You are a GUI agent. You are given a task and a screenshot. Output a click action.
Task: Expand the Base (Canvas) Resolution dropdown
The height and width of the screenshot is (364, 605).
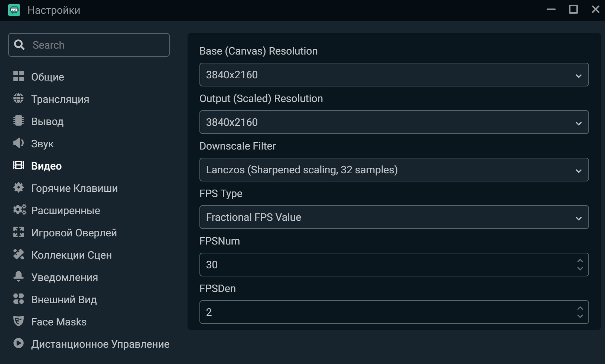click(x=394, y=75)
